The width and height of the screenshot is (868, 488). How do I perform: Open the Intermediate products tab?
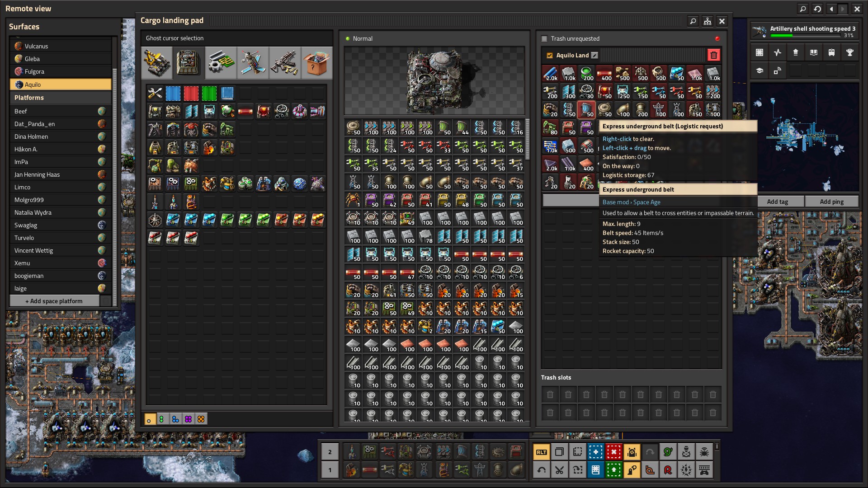point(221,63)
